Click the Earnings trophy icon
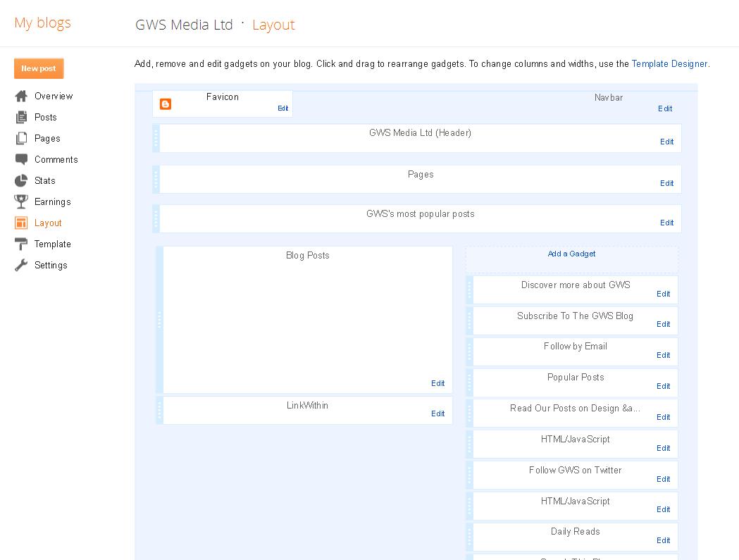Viewport: 739px width, 560px height. coord(21,201)
